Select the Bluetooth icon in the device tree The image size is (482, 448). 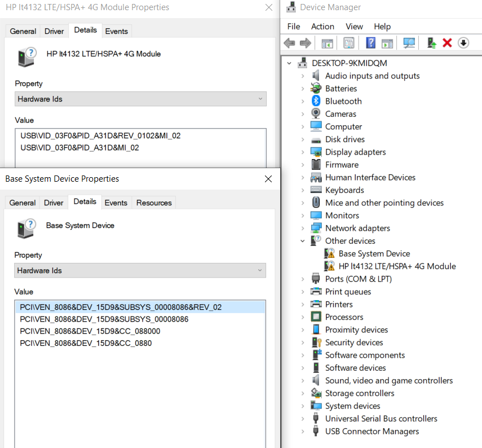(x=316, y=101)
